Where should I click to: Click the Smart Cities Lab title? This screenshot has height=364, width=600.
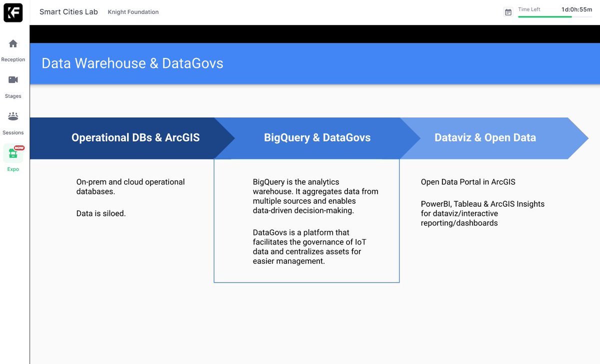click(x=68, y=11)
